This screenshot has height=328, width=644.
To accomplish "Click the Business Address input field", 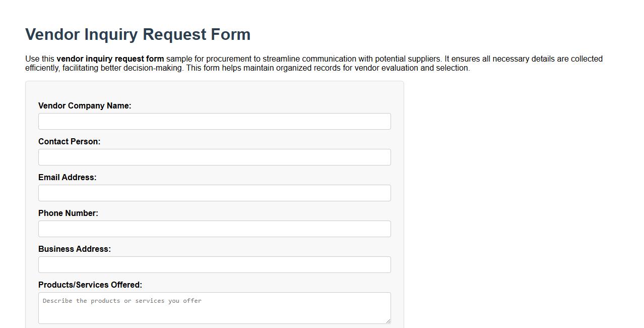I will pyautogui.click(x=214, y=264).
